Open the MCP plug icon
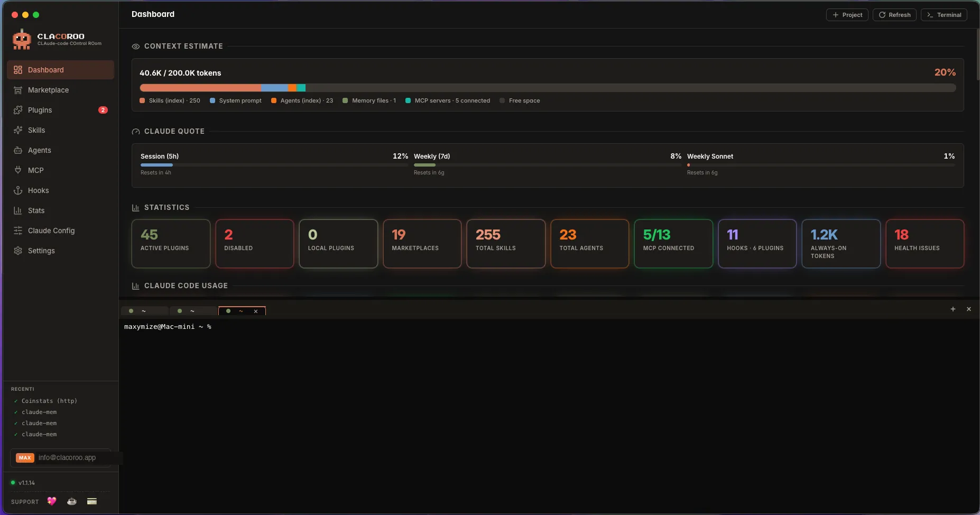The image size is (980, 515). (x=18, y=170)
